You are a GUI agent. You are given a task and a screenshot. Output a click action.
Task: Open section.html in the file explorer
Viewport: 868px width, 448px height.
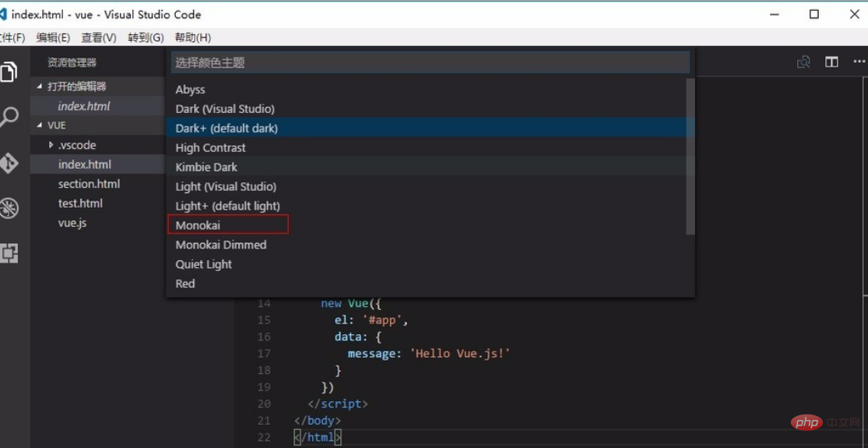[89, 184]
